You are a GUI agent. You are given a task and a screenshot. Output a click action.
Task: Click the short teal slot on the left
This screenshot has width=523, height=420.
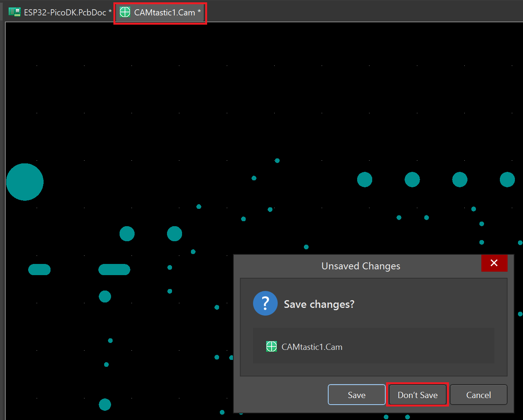(39, 270)
